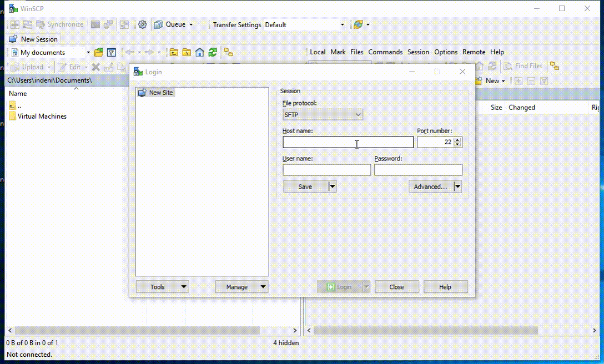Open the Tools dropdown button

coord(162,287)
